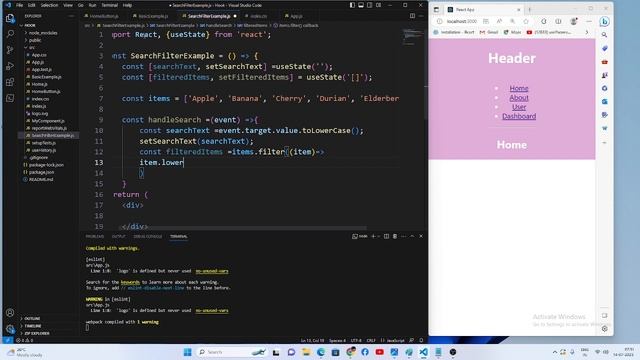This screenshot has width=640, height=360.
Task: Open the Gmail bookmark in Edge
Action: coord(489,32)
